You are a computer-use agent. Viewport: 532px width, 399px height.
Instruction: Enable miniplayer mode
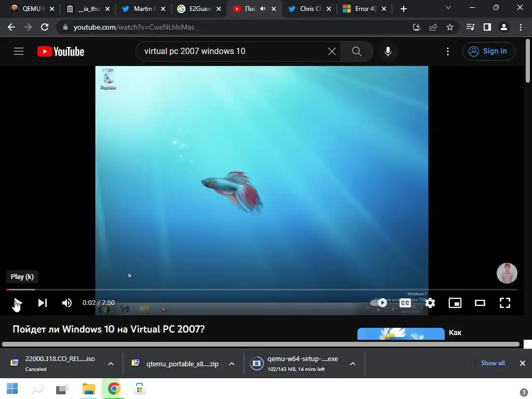(x=455, y=303)
